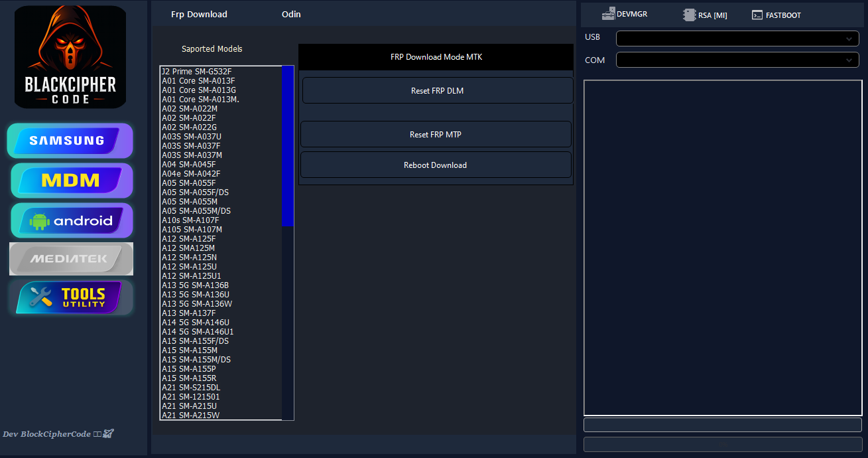Screen dimensions: 868x458
Task: Select A05 SM-A055F/DS model
Action: [x=196, y=192]
